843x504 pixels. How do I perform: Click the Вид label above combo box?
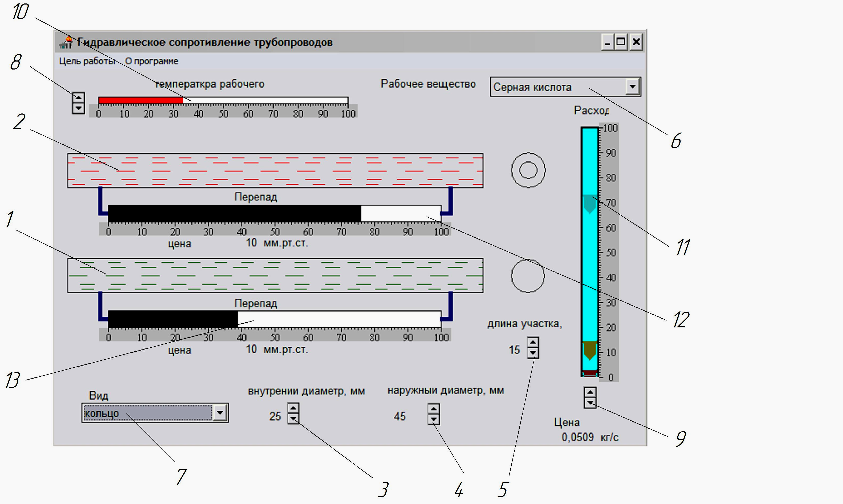point(99,396)
